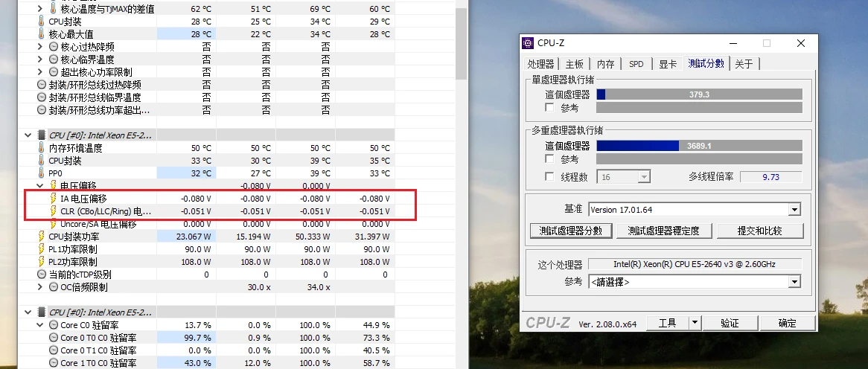Click chip icon of CPU group above 内存环境温度

pos(41,135)
